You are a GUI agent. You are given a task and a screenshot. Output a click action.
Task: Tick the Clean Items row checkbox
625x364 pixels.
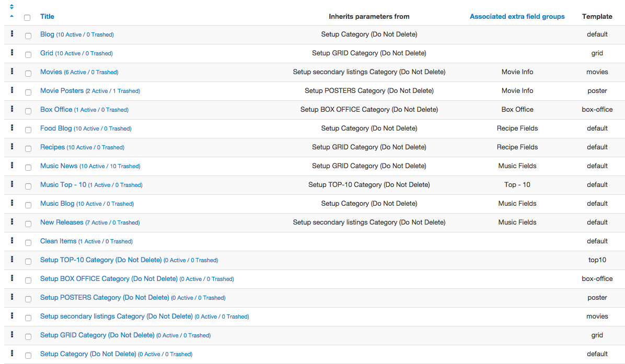coord(28,242)
